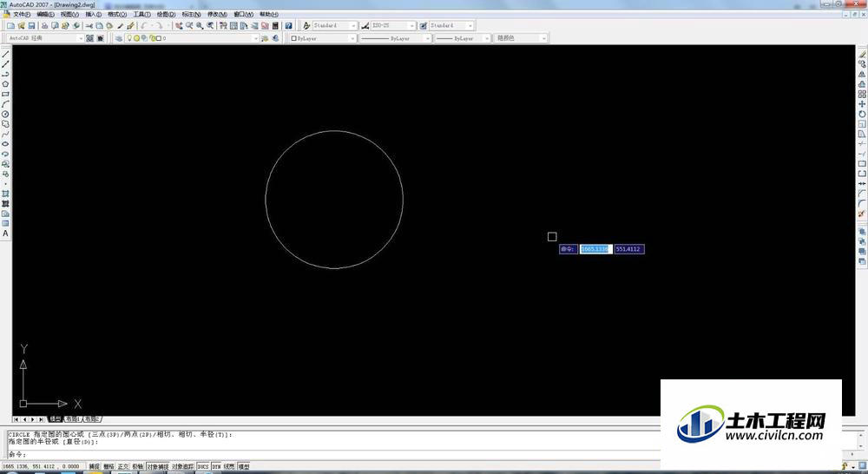Open the 绘图(D) menu
Image resolution: width=868 pixels, height=474 pixels.
(166, 15)
